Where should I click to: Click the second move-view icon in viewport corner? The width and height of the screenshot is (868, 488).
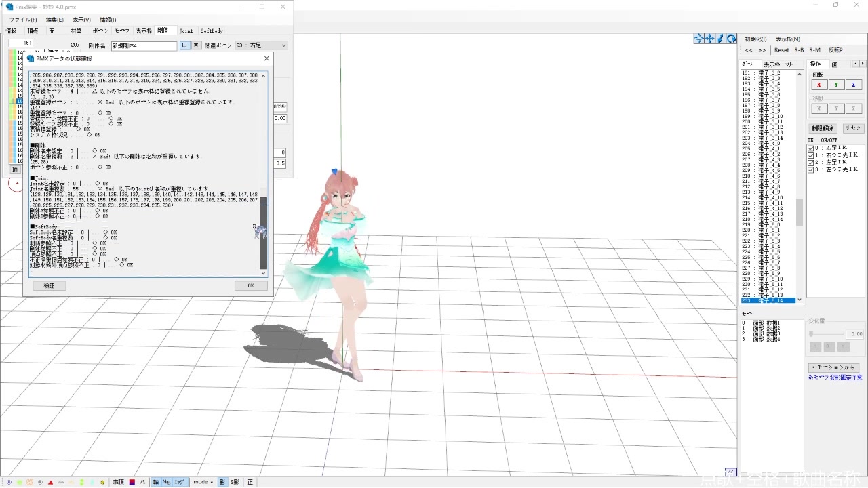coord(709,39)
